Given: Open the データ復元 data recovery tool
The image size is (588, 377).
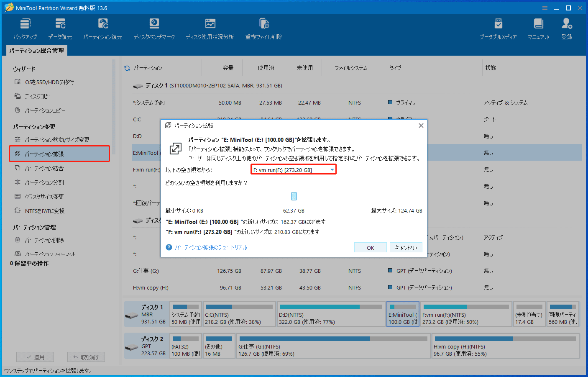Looking at the screenshot, I should pos(60,29).
